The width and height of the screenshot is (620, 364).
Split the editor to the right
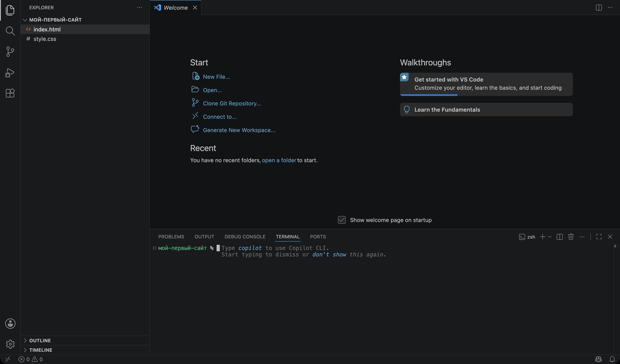(599, 7)
